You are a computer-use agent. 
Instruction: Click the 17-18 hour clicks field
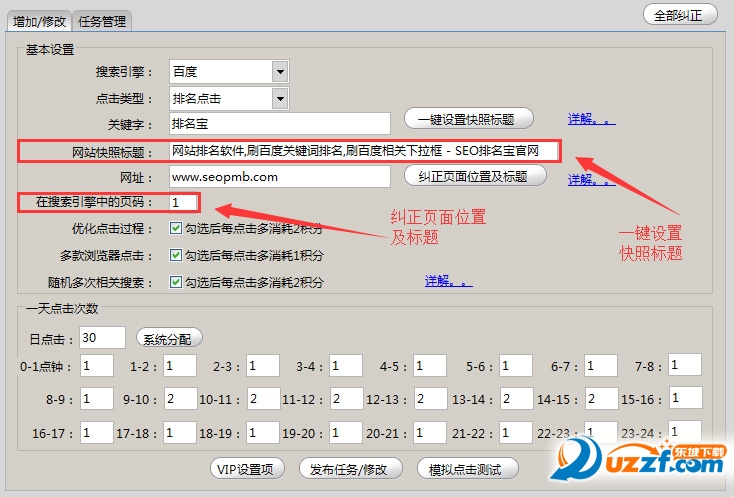click(180, 432)
